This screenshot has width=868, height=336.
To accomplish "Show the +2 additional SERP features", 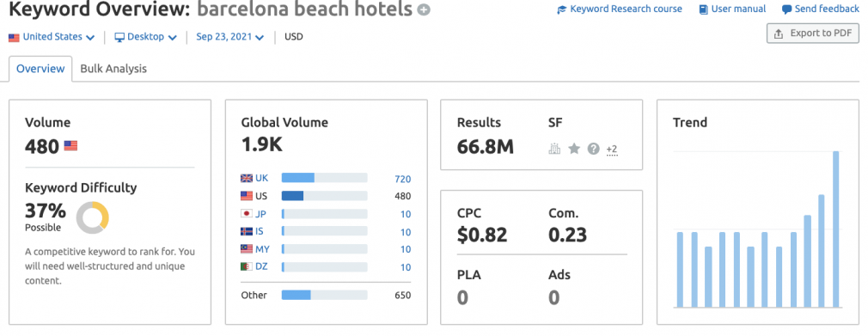I will pyautogui.click(x=612, y=150).
